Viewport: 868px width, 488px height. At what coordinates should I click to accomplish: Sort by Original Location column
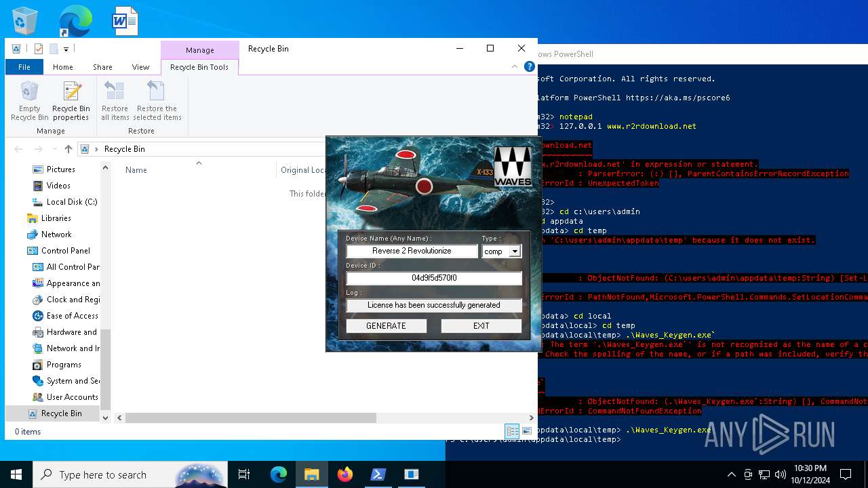coord(302,170)
